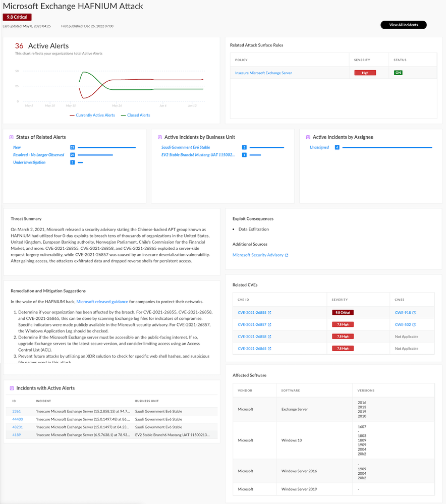Open incident ID 48231
This screenshot has height=504, width=446.
[17, 427]
